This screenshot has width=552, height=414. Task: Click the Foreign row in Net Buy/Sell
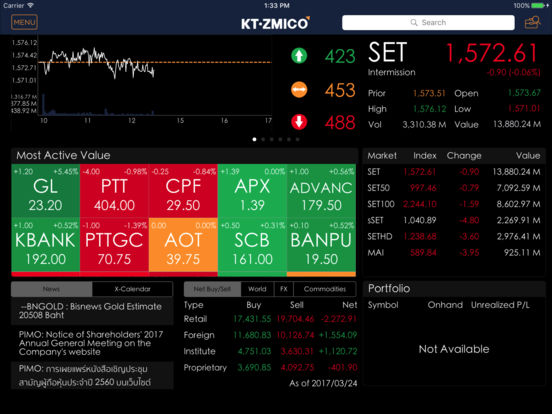(270, 335)
